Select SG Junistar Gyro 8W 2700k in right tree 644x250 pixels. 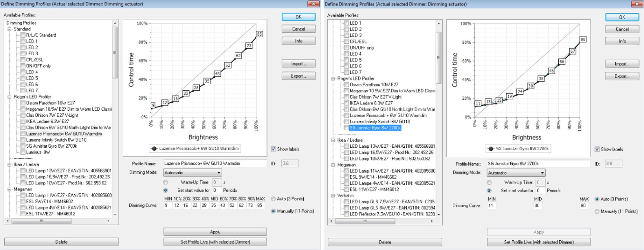click(375, 128)
